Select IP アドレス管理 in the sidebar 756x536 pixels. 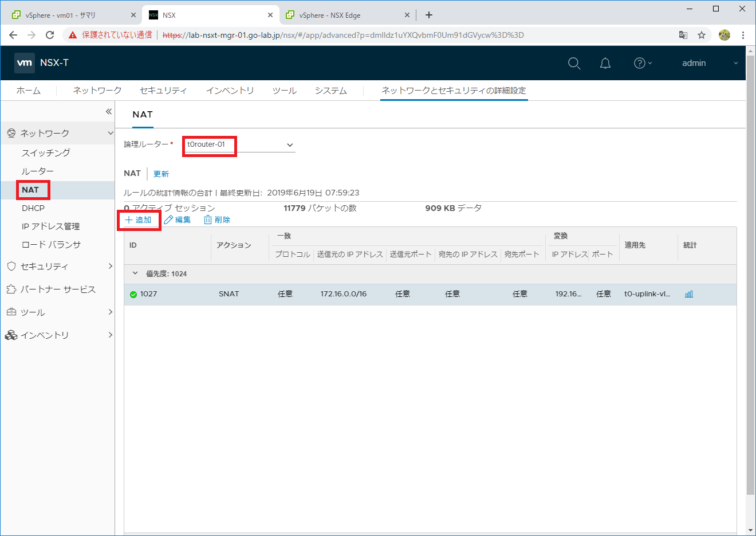coord(51,226)
